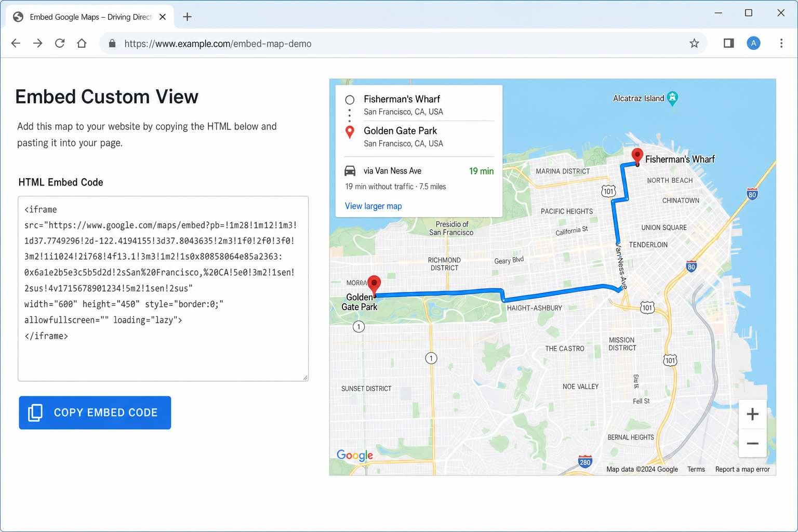Click the Golden Gate Park red map pin
The width and height of the screenshot is (798, 532).
point(374,285)
